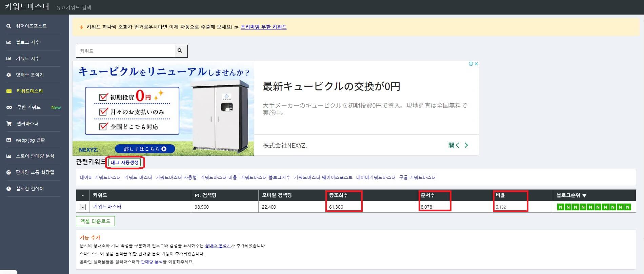Click the 最新キュービクルの交換が0円 ad headline
Image resolution: width=644 pixels, height=274 pixels.
[x=331, y=86]
